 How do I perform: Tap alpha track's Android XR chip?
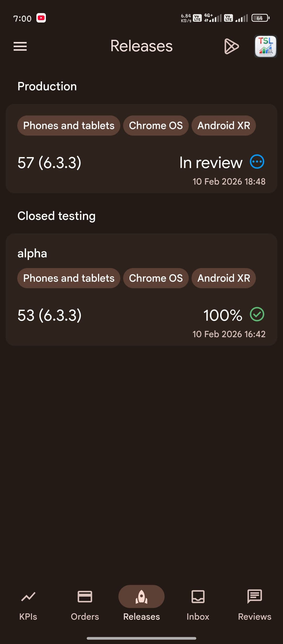[x=224, y=278]
